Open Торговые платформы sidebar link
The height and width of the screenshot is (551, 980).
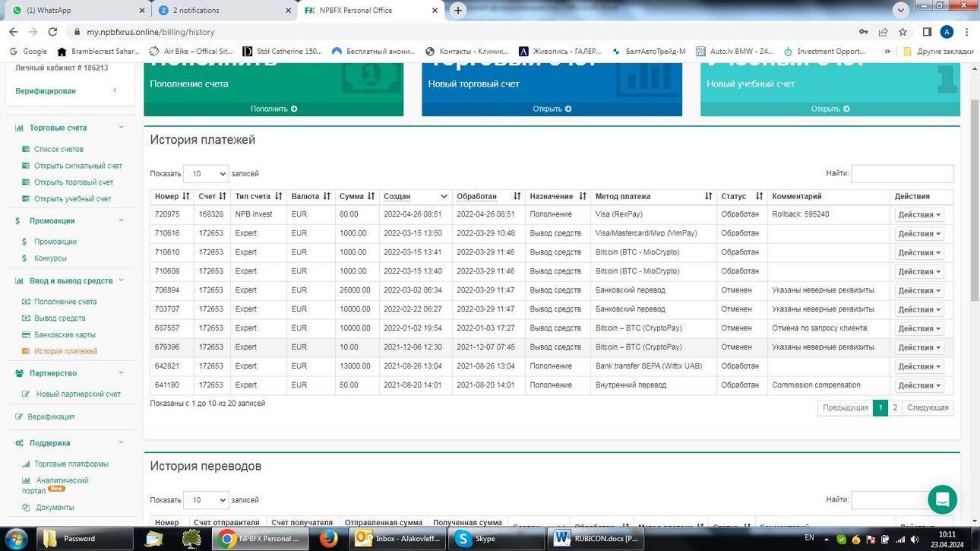point(71,464)
